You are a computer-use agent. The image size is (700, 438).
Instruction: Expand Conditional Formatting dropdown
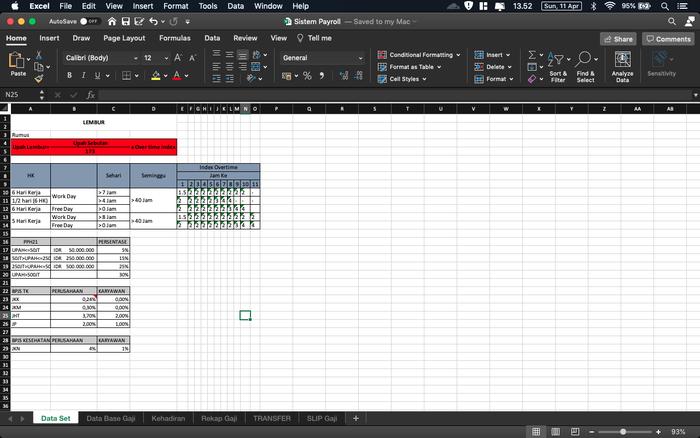pyautogui.click(x=458, y=55)
